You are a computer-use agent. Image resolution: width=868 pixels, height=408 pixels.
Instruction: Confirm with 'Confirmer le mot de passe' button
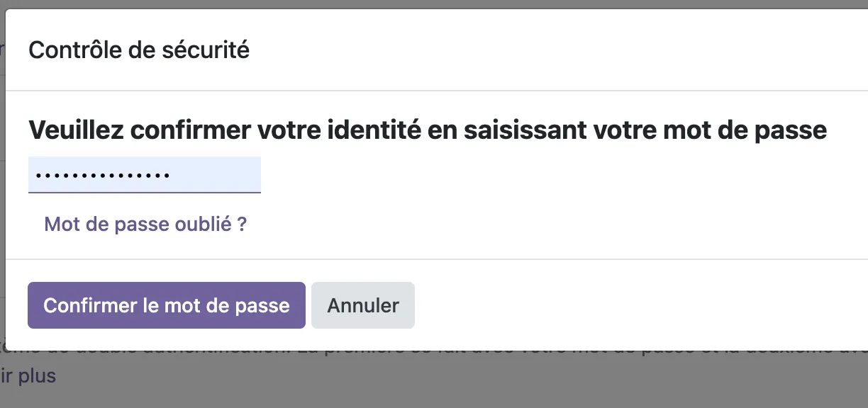(x=167, y=305)
